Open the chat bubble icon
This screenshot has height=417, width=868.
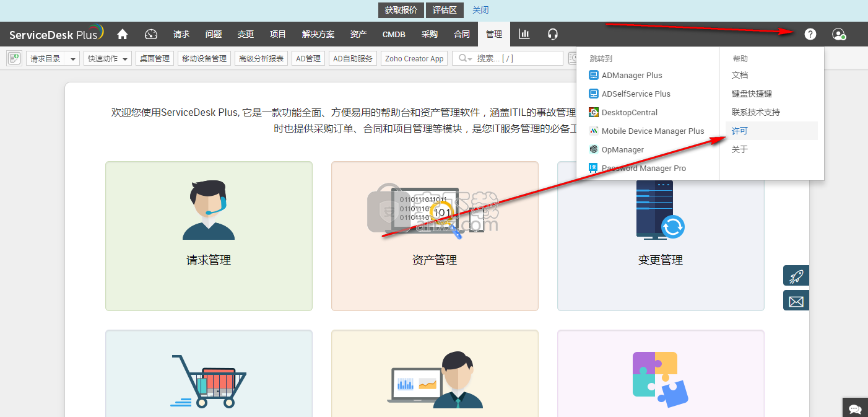856,409
